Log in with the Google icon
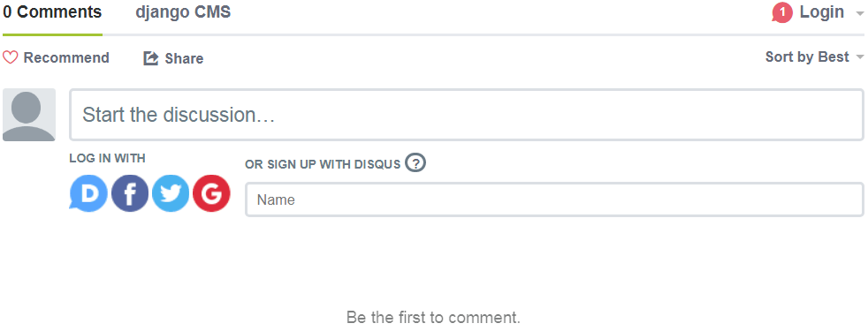The height and width of the screenshot is (331, 868). [x=211, y=193]
